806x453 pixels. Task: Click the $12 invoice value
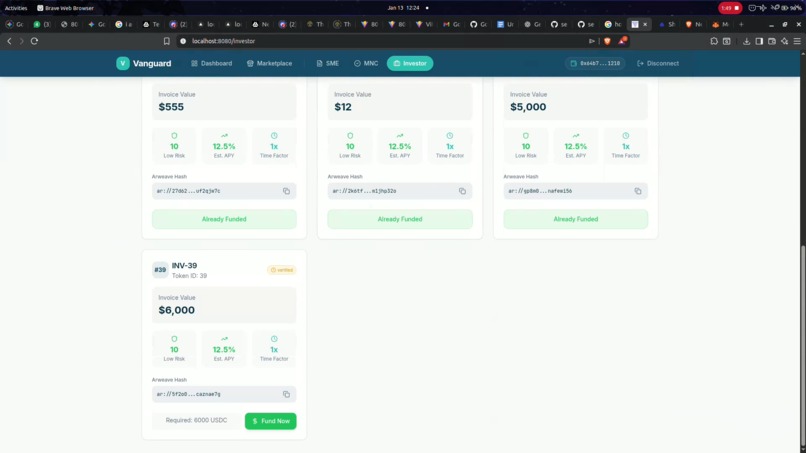[x=343, y=107]
